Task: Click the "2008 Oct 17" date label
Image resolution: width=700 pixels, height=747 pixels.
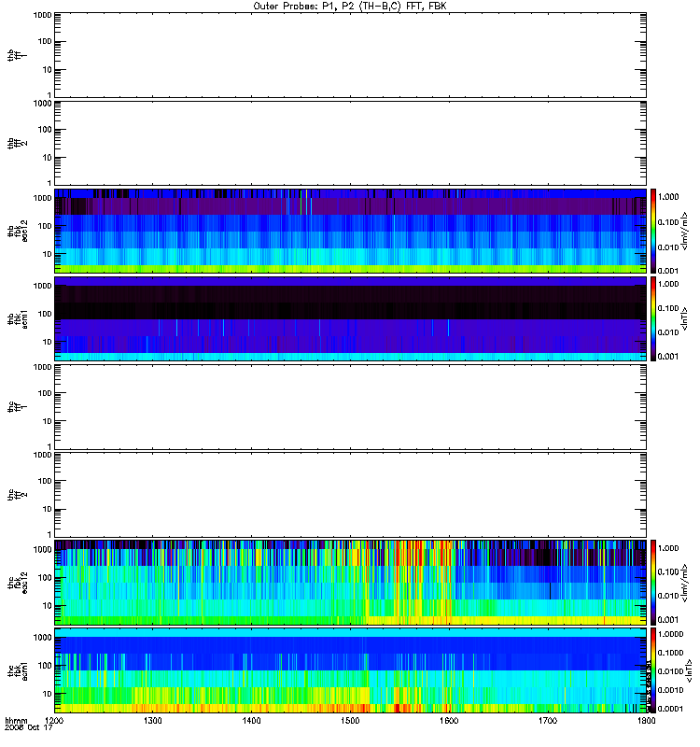Action: (x=29, y=728)
